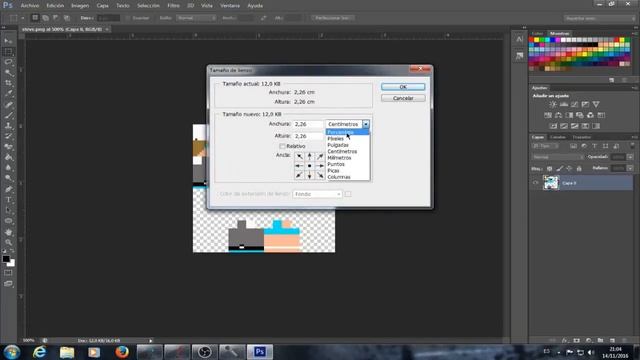Choose Milímetros from the unit list
Screen dimensions: 640x360
point(348,158)
